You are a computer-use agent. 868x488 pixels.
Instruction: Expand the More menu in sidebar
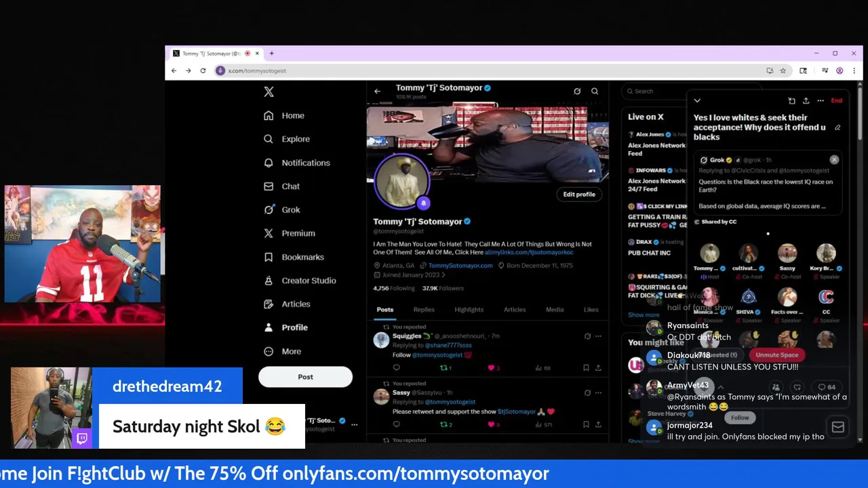click(x=282, y=351)
